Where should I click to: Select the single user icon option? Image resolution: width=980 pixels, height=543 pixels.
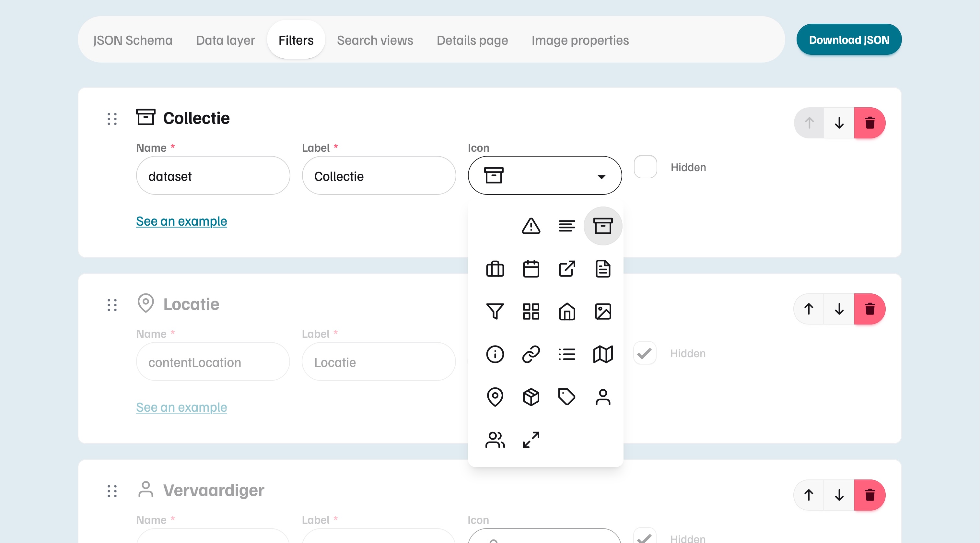603,397
